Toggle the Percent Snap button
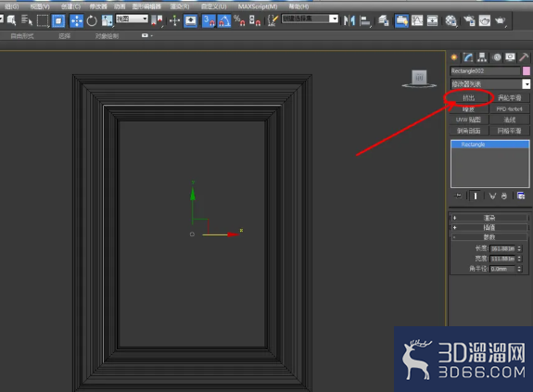 pos(239,20)
